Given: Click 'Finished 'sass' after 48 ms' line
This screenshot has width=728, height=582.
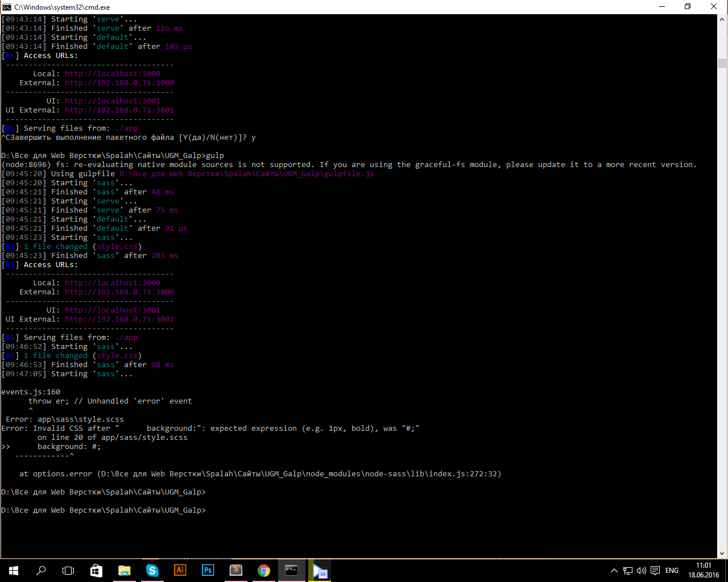Looking at the screenshot, I should [88, 192].
